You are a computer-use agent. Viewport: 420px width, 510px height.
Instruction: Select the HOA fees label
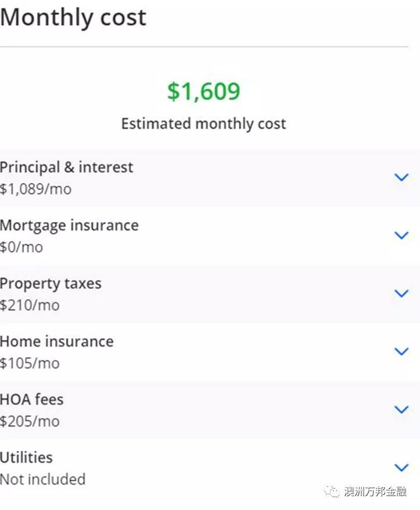(32, 400)
